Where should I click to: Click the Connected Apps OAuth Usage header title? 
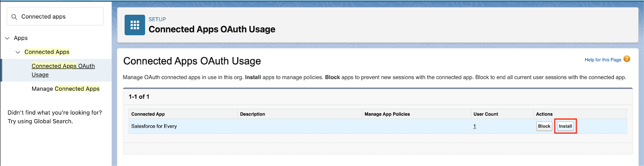pos(212,29)
